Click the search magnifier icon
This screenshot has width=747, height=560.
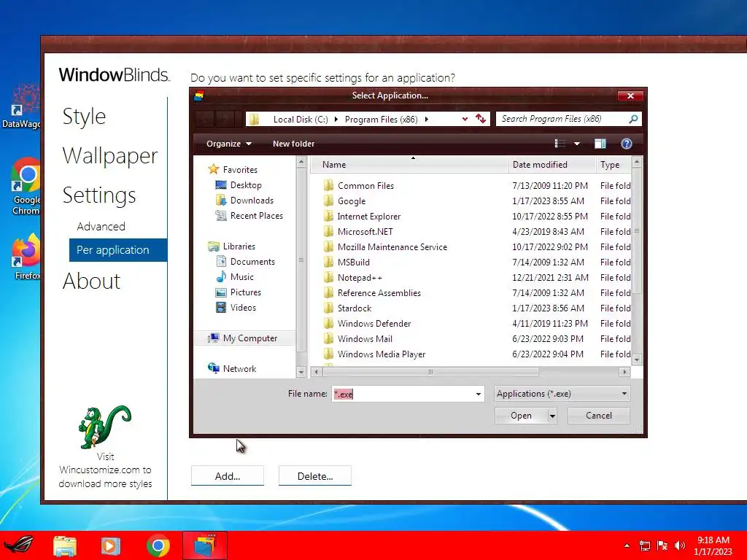coord(633,119)
